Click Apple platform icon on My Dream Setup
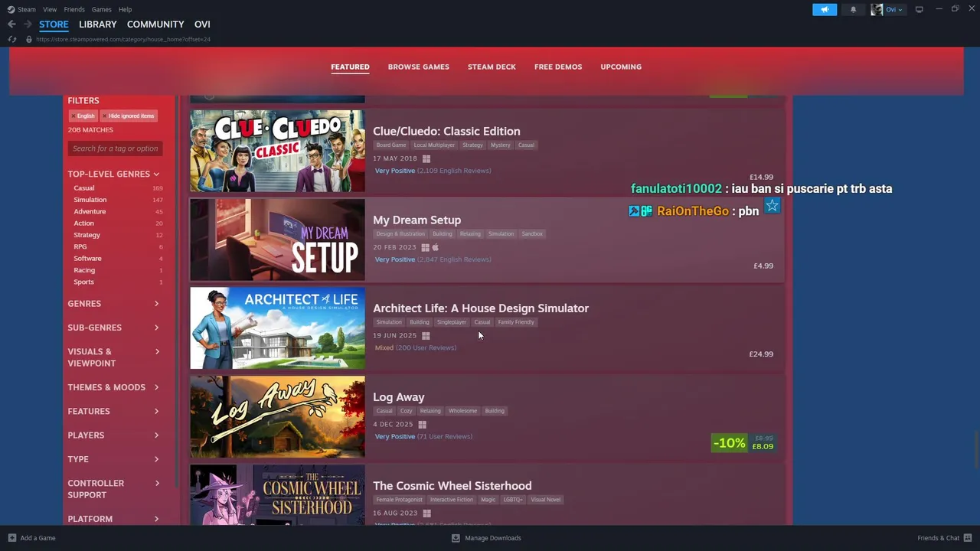The width and height of the screenshot is (980, 551). click(x=435, y=247)
